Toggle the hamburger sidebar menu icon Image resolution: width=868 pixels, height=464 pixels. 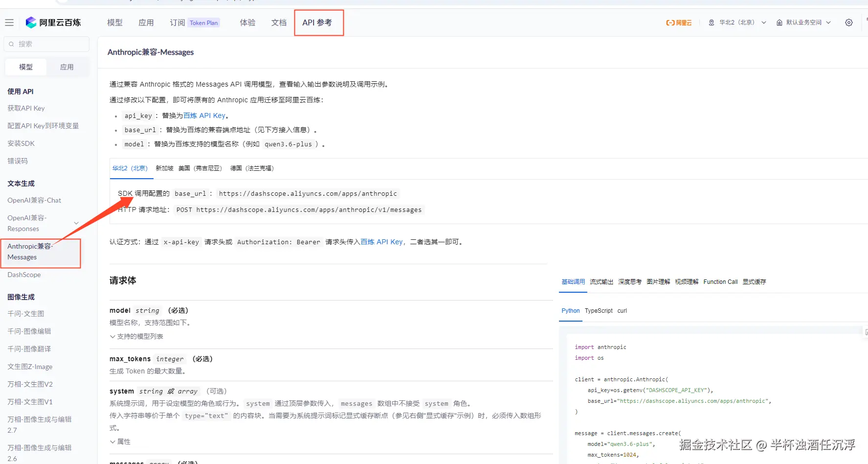tap(9, 23)
